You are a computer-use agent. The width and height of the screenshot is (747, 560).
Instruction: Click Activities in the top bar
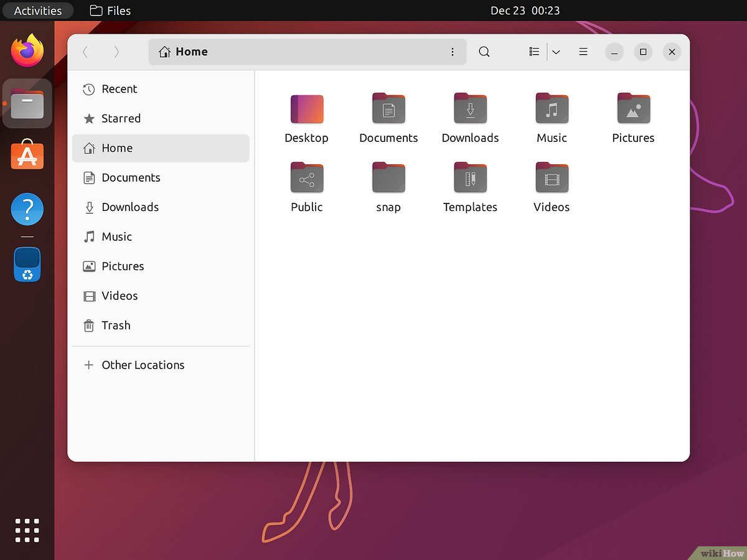pyautogui.click(x=37, y=10)
